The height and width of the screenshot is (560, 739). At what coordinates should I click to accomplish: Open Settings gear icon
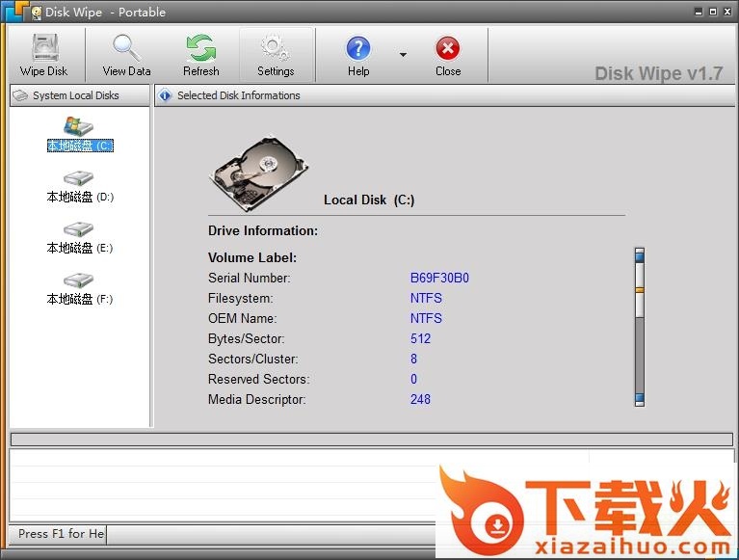point(276,47)
